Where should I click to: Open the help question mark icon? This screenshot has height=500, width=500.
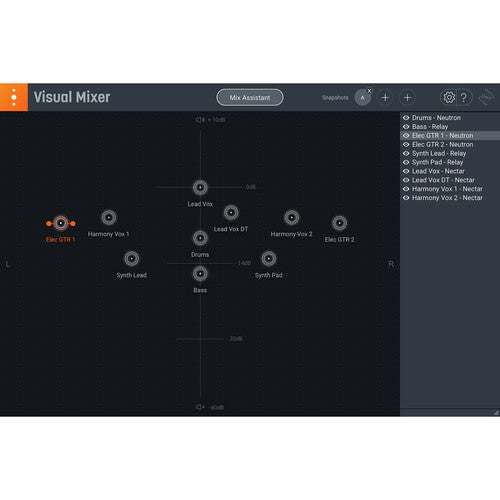pyautogui.click(x=464, y=97)
